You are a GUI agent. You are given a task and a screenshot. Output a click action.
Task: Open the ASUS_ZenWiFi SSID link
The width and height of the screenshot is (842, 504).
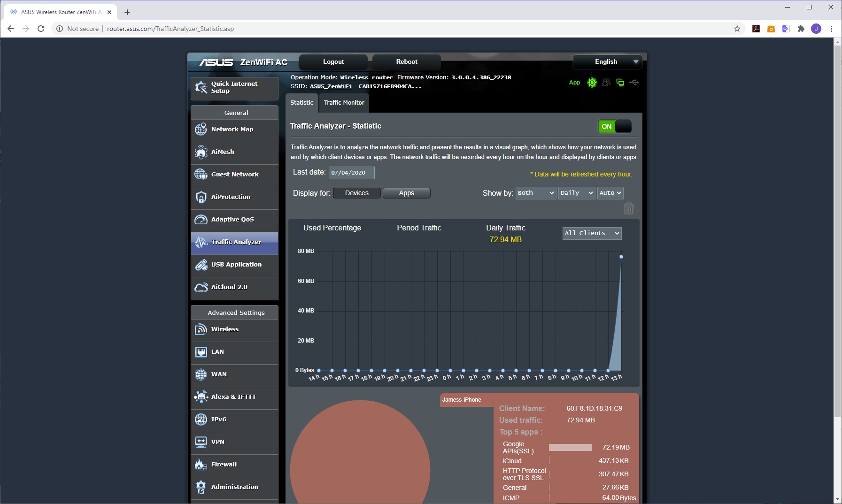click(331, 86)
